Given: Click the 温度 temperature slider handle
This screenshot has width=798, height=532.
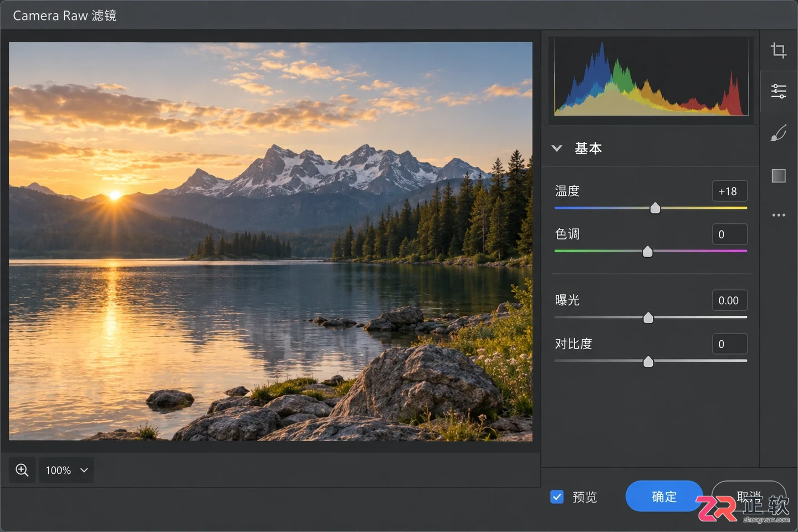Looking at the screenshot, I should pos(655,208).
